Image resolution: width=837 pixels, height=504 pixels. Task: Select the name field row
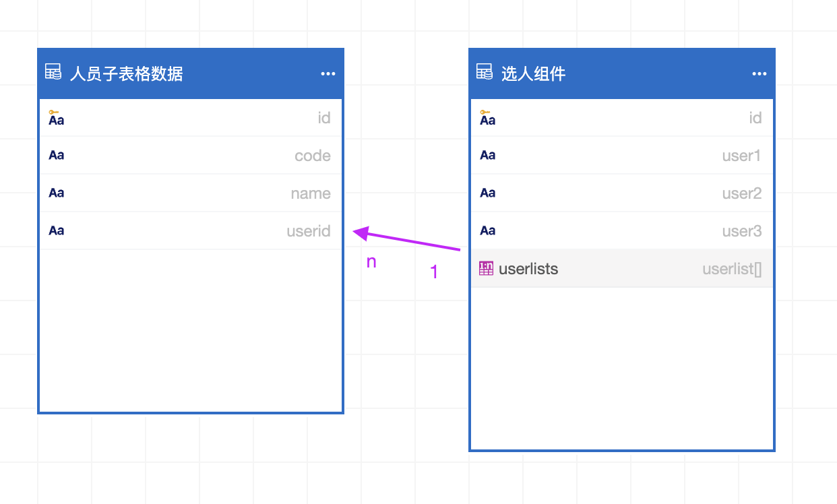tap(191, 193)
